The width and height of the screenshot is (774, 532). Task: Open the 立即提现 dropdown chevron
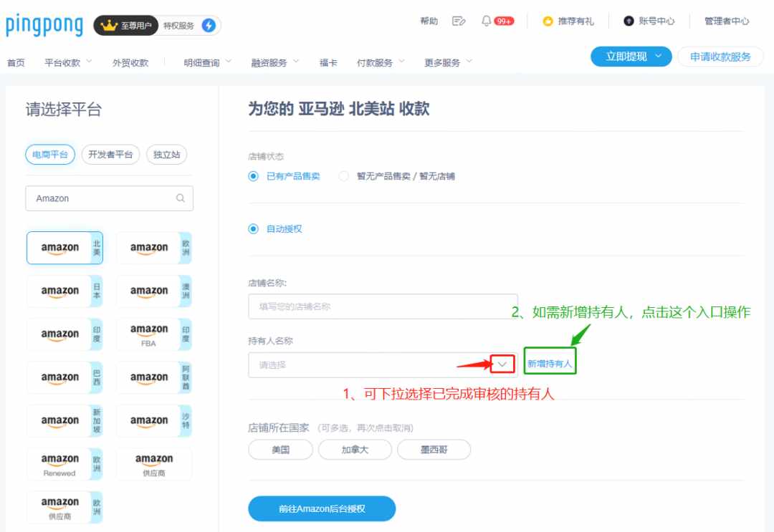click(x=658, y=57)
